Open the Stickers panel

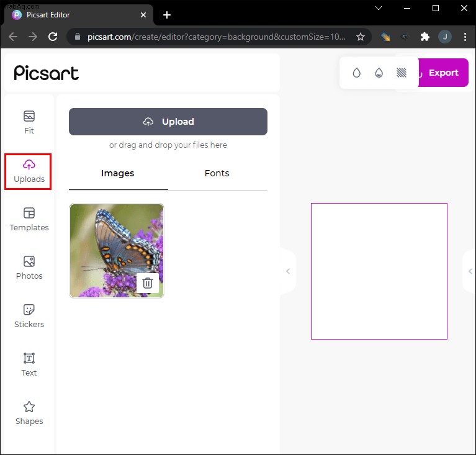point(29,317)
